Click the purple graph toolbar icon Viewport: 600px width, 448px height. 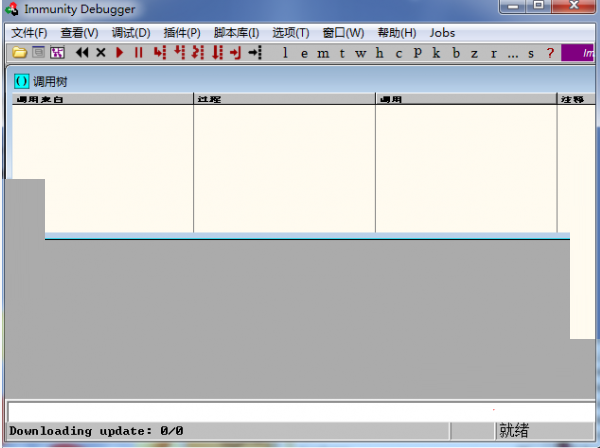tap(57, 52)
